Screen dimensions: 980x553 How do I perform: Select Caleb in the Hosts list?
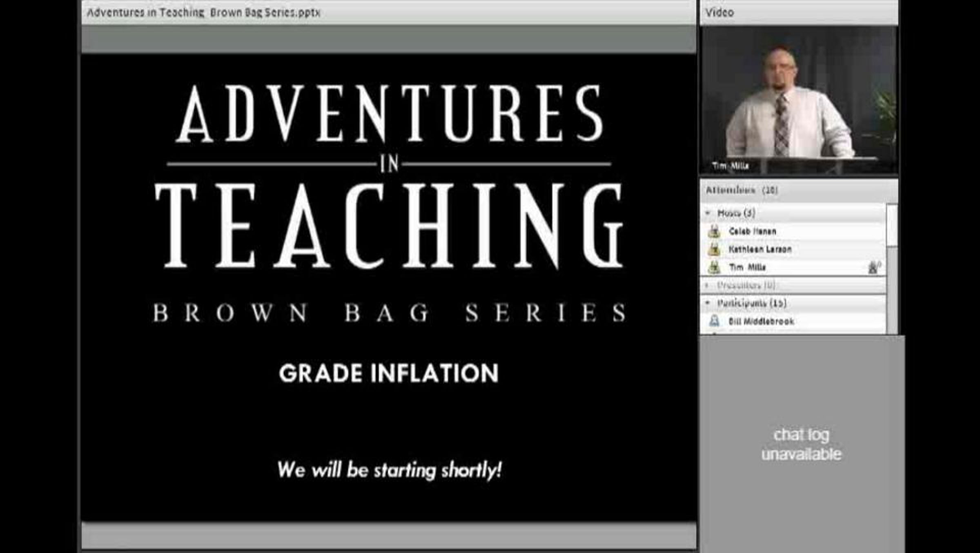[752, 231]
